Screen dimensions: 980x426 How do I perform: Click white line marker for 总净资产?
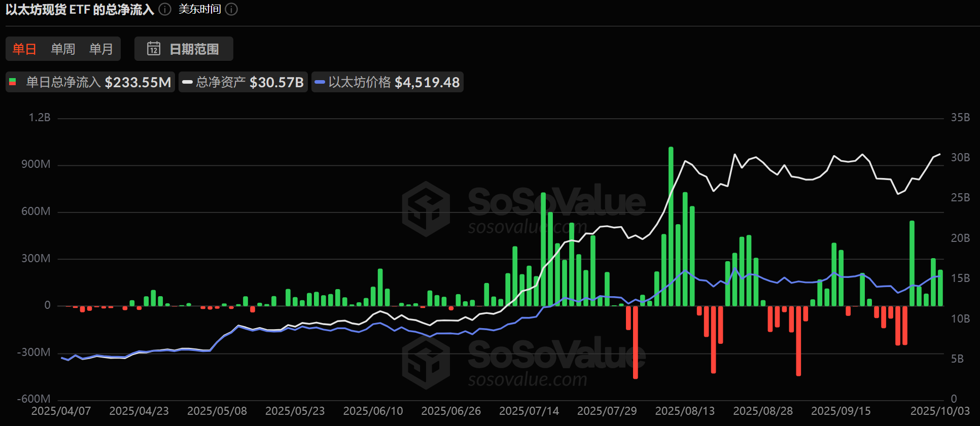coord(187,82)
